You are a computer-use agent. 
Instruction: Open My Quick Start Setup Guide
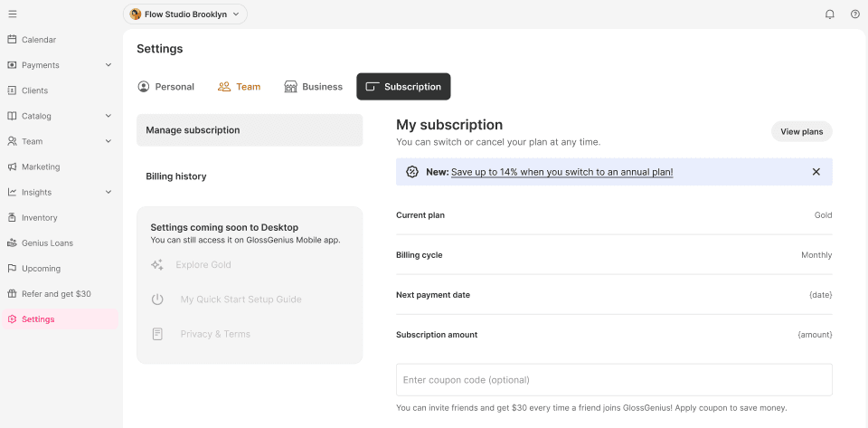click(x=241, y=300)
